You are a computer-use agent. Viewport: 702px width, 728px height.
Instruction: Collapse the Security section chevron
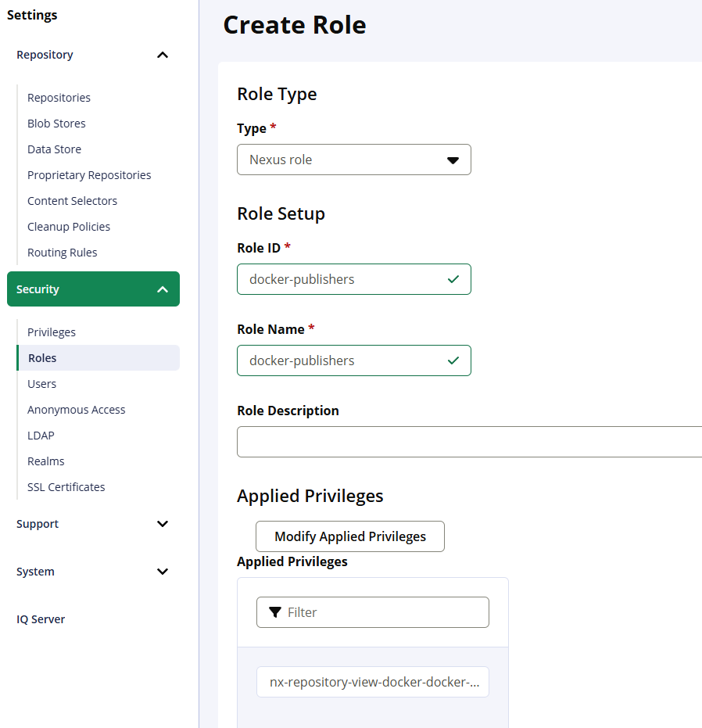click(x=163, y=289)
